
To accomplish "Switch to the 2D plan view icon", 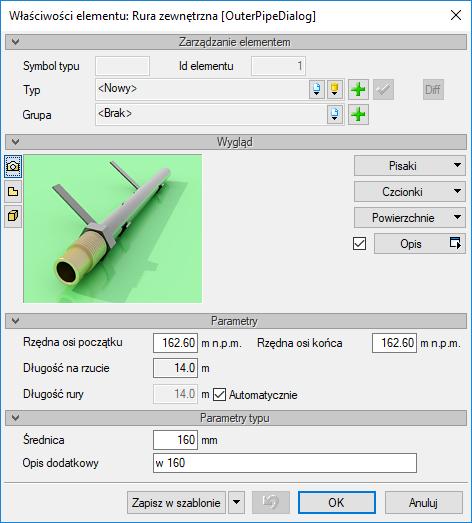I will tap(13, 191).
